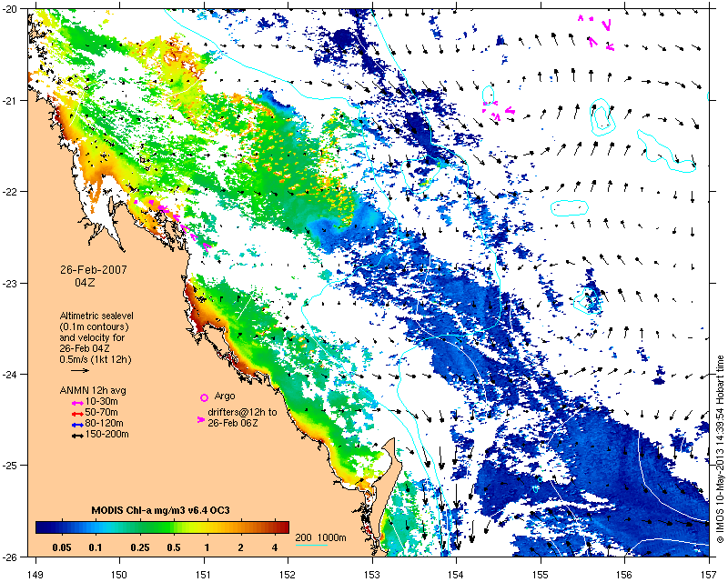Click the 'drifters@12h to' label
This screenshot has width=728, height=582.
pyautogui.click(x=242, y=412)
